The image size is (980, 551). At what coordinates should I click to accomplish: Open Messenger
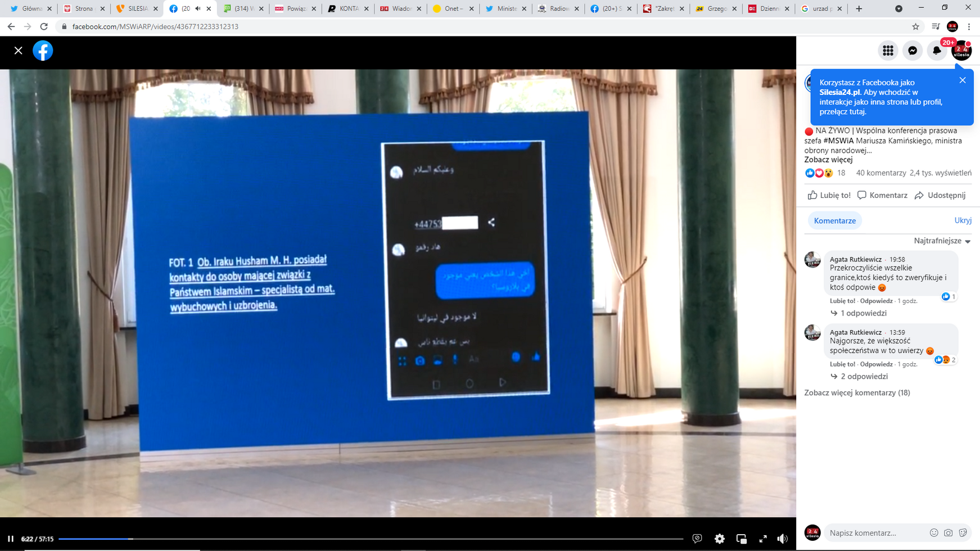(913, 51)
